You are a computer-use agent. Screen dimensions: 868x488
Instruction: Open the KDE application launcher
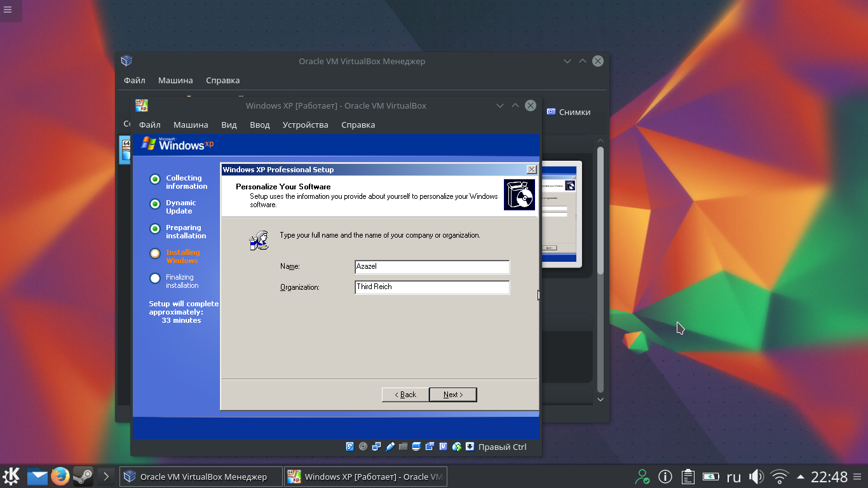click(x=12, y=476)
